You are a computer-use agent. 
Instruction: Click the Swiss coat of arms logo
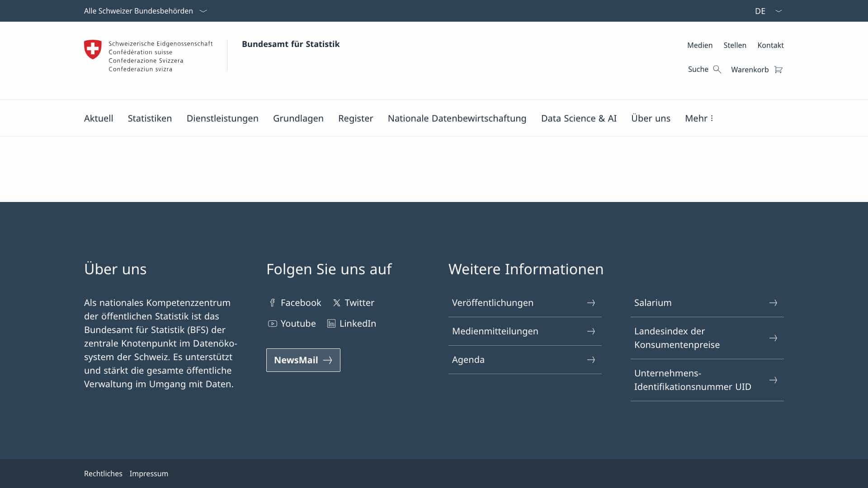93,50
